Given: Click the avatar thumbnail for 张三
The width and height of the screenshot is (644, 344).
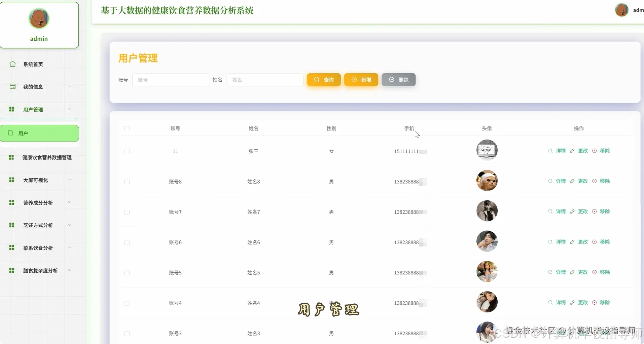Looking at the screenshot, I should (487, 150).
